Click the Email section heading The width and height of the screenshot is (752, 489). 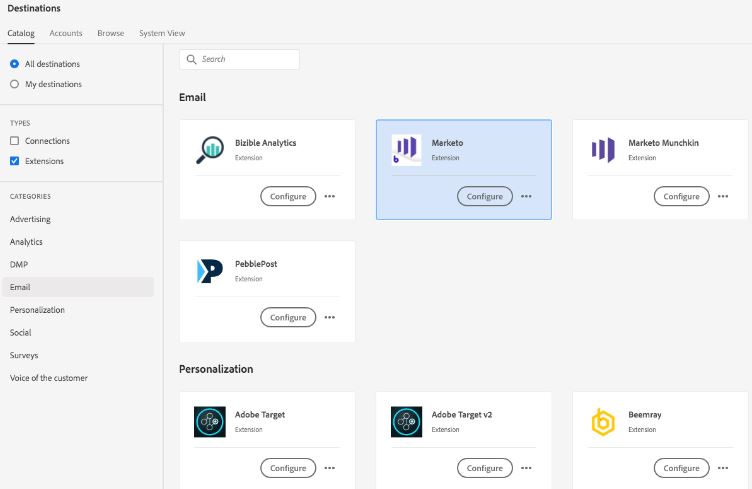pyautogui.click(x=192, y=97)
